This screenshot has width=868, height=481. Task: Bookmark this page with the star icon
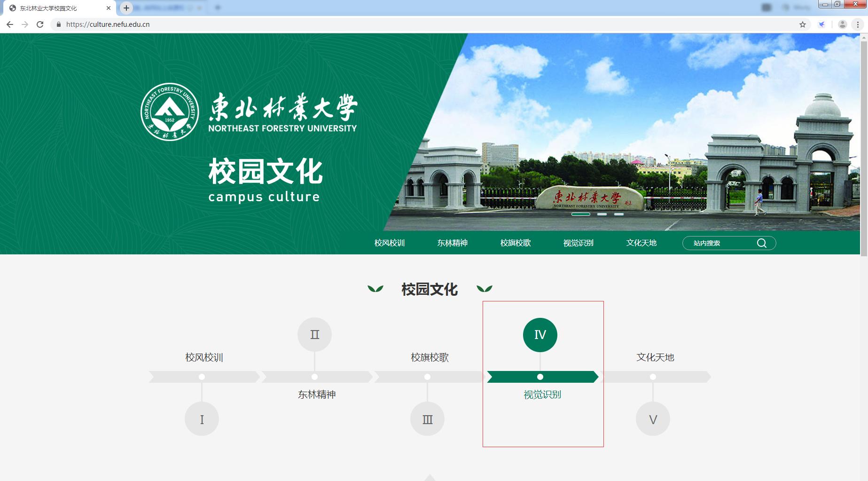803,24
